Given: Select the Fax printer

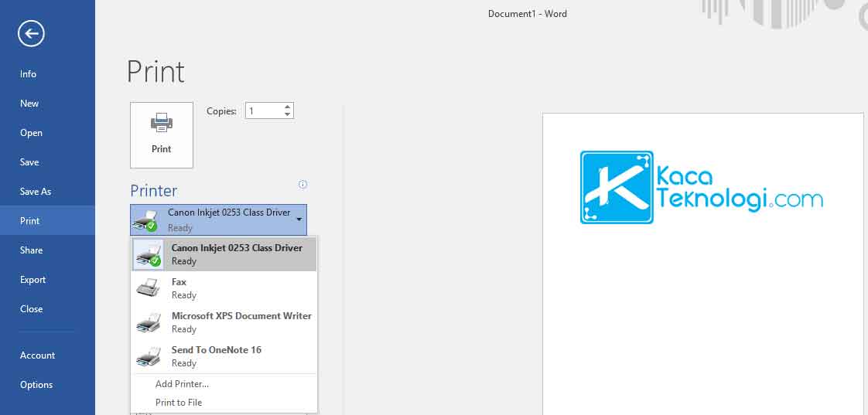Looking at the screenshot, I should [x=224, y=288].
